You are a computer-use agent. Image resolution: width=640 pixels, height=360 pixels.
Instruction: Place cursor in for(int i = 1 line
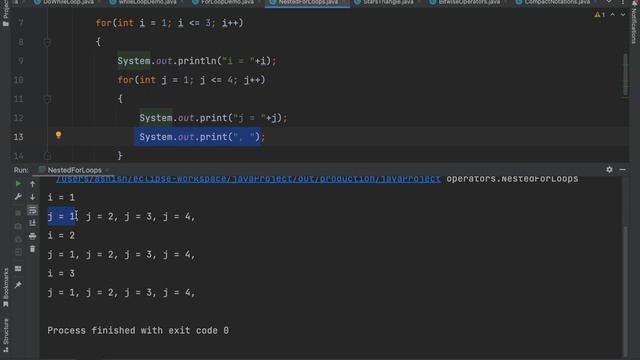(169, 23)
